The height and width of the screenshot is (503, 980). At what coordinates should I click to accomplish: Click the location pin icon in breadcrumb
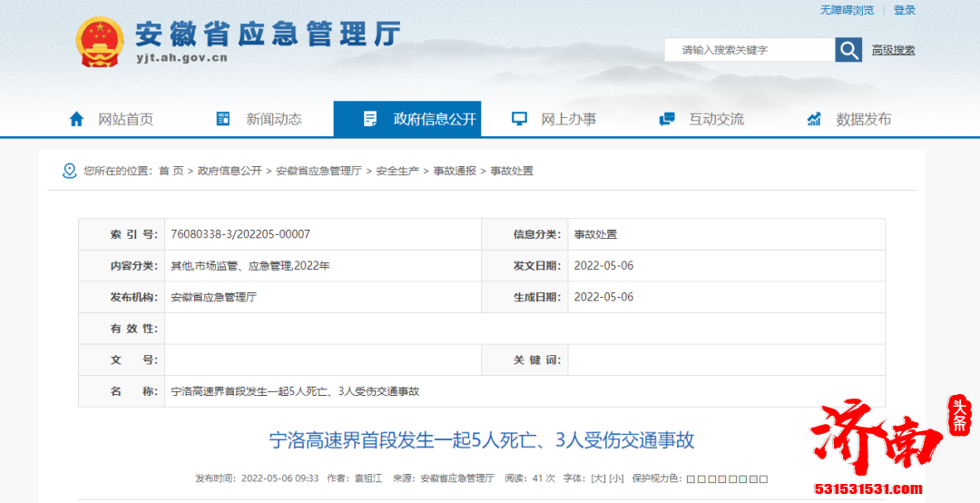69,171
